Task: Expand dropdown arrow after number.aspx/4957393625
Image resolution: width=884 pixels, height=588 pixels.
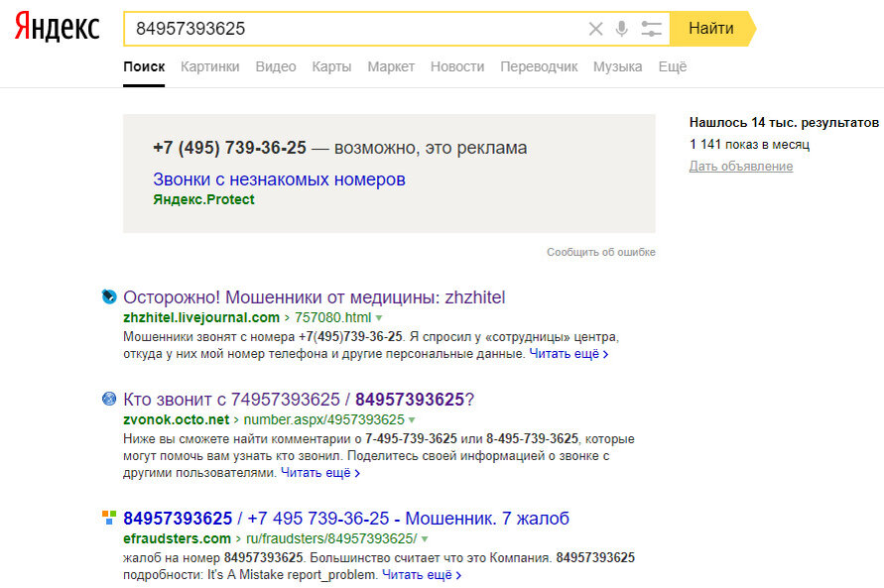Action: pos(412,420)
